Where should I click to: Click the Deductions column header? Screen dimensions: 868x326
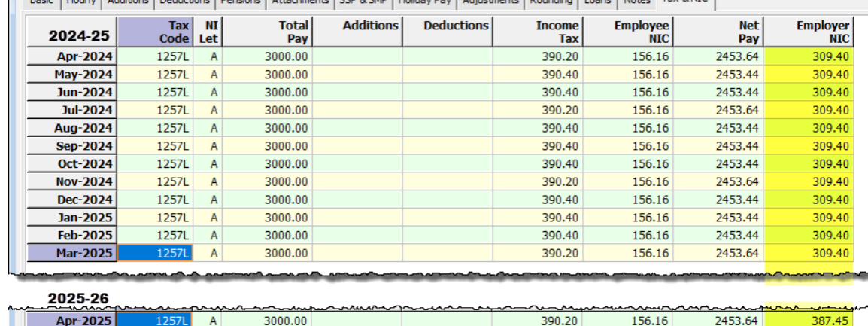click(448, 32)
